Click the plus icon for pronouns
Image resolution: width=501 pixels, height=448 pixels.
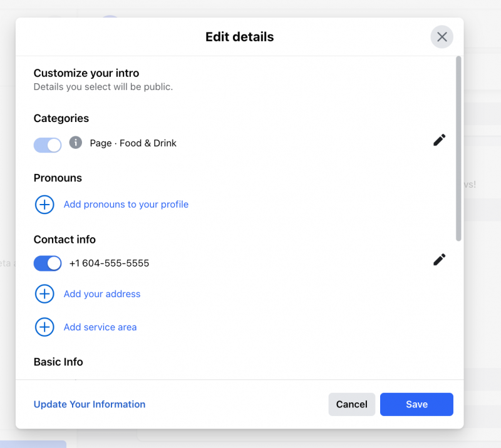44,205
